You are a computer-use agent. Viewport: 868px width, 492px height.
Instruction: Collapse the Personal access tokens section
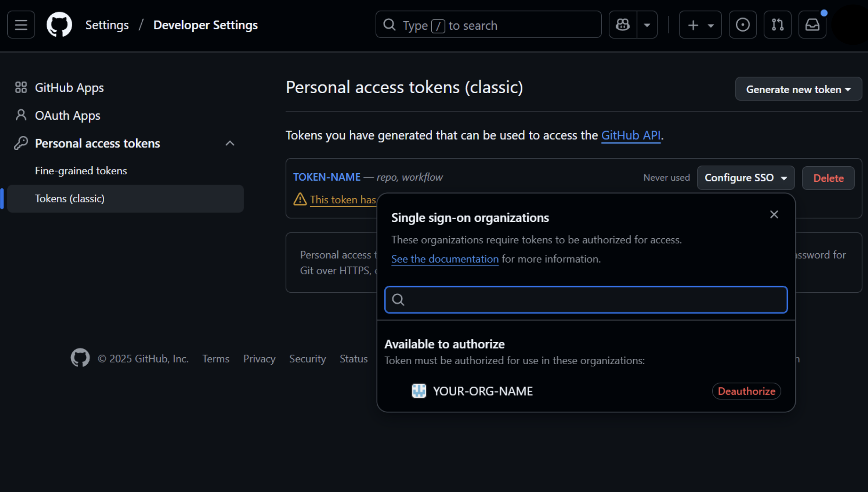[230, 143]
